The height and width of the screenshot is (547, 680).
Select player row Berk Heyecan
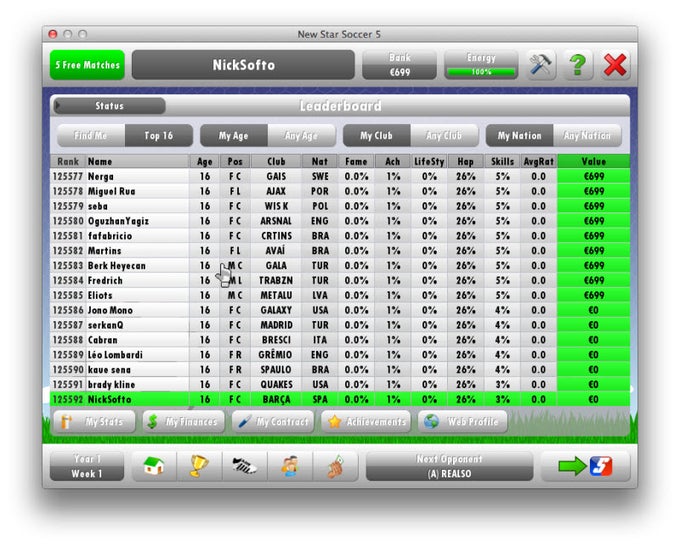coord(340,265)
